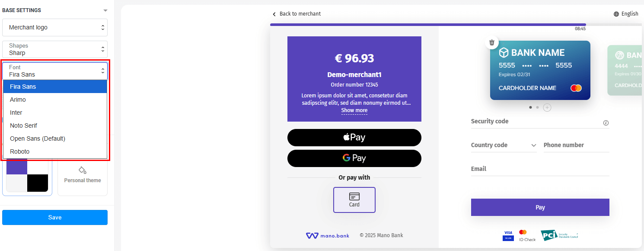The image size is (644, 251).
Task: Collapse the Base Settings section
Action: coord(105,10)
